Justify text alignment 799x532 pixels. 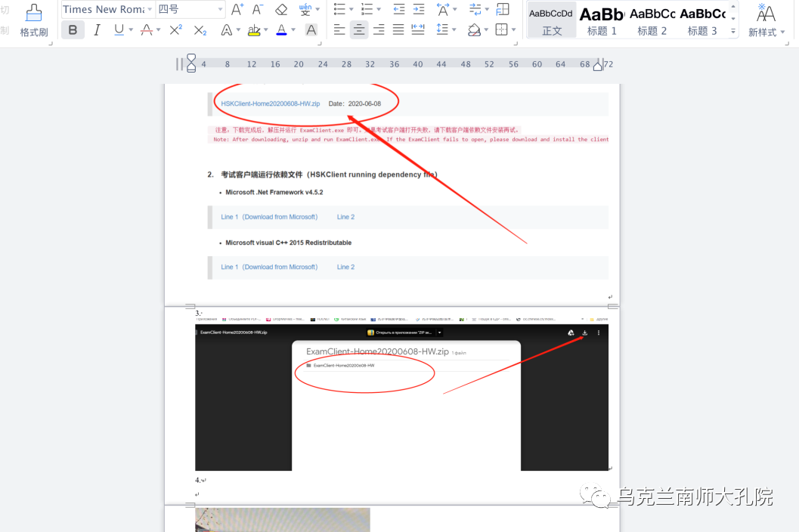(398, 30)
